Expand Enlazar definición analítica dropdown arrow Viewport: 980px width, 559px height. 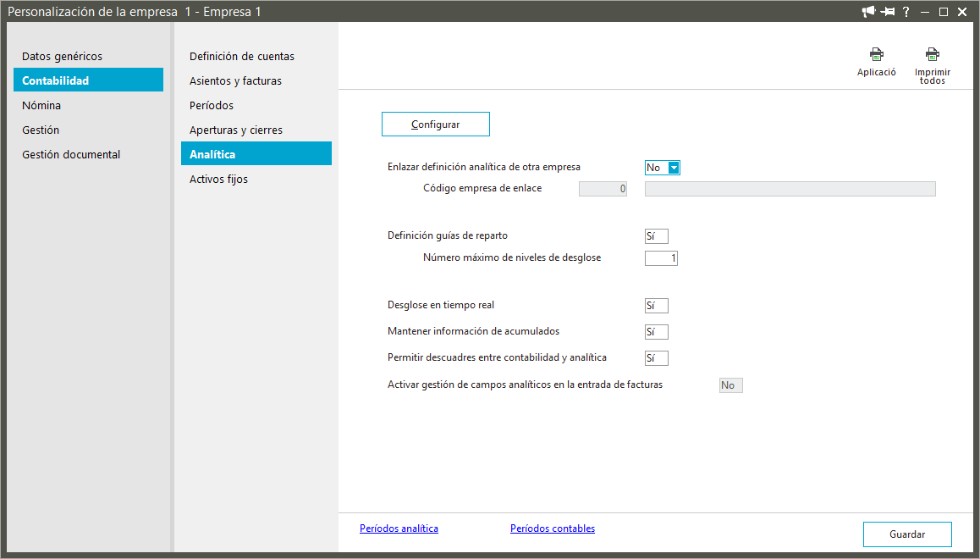[x=674, y=168]
